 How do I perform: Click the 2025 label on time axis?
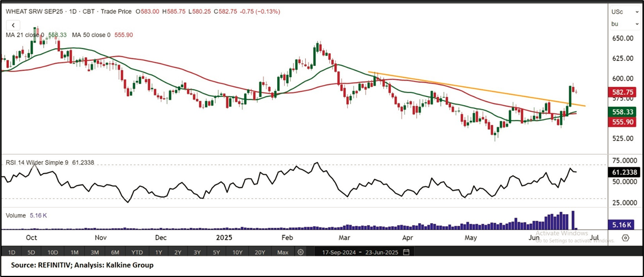(x=224, y=238)
